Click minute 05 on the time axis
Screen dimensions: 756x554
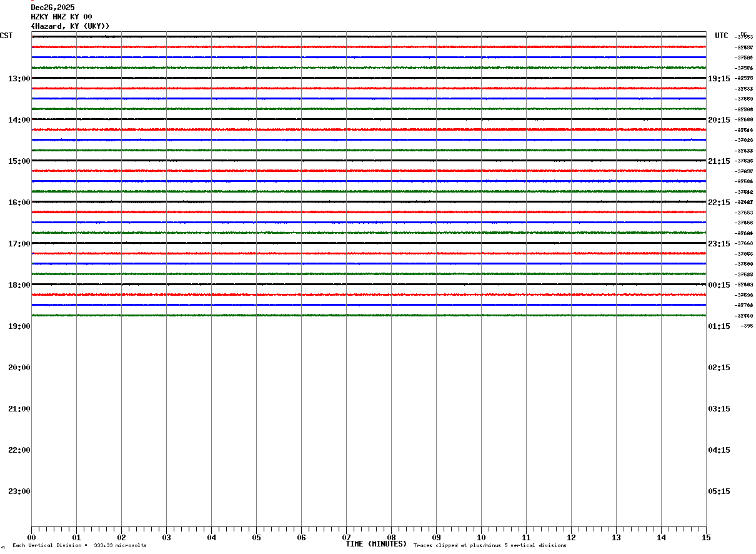click(x=256, y=538)
